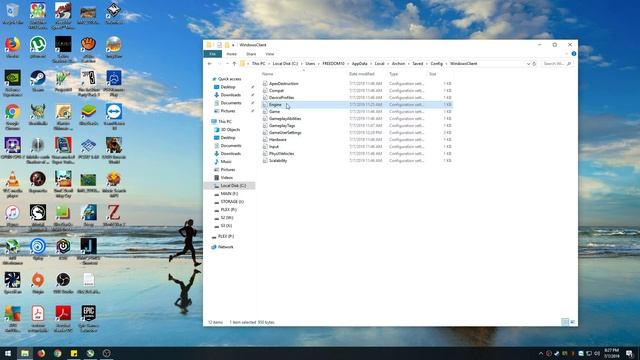640x360 pixels.
Task: Select the SpeedFan desktop shortcut
Action: (x=12, y=283)
